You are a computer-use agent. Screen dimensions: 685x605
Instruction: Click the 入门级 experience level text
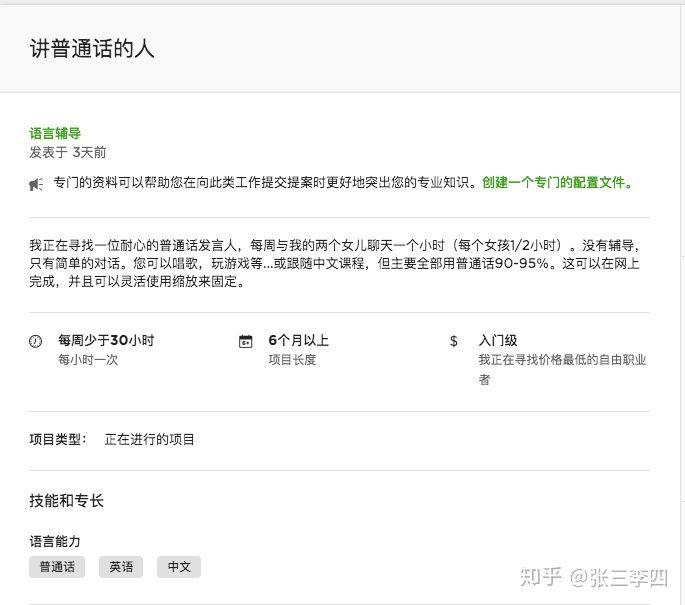coord(498,340)
